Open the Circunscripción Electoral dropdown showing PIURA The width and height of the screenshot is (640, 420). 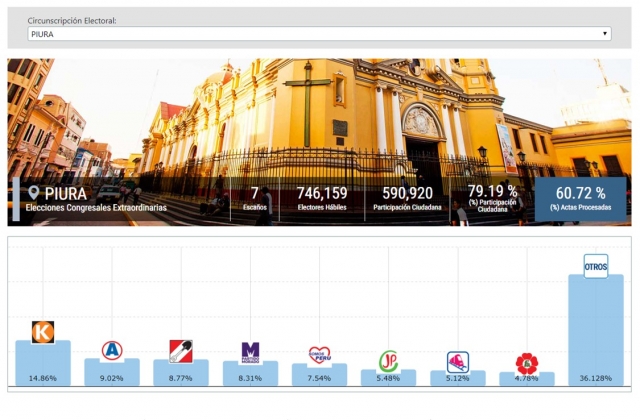point(319,34)
